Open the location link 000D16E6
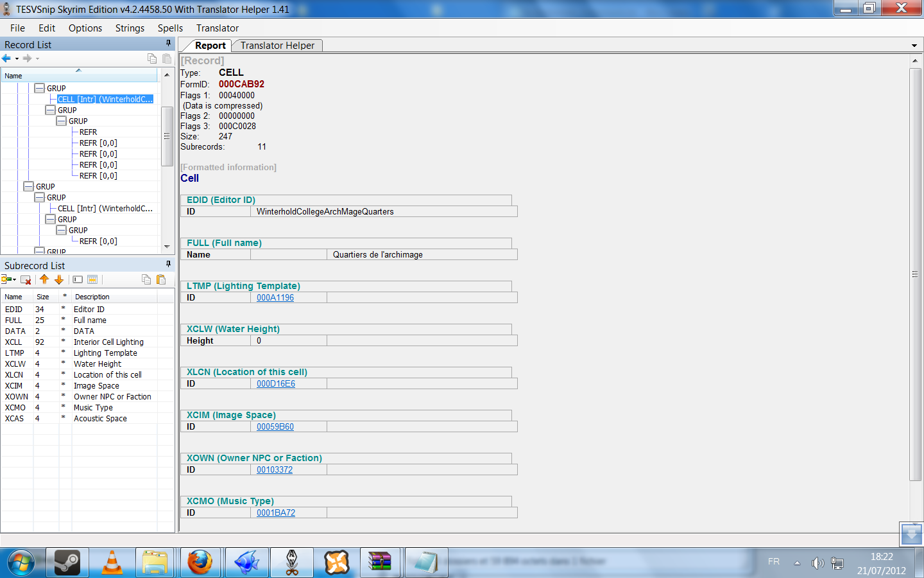This screenshot has width=924, height=578. (276, 383)
